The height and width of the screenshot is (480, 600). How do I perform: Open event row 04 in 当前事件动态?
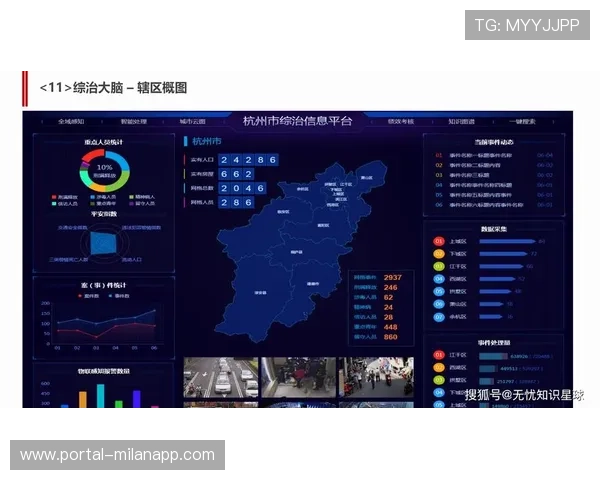point(494,185)
